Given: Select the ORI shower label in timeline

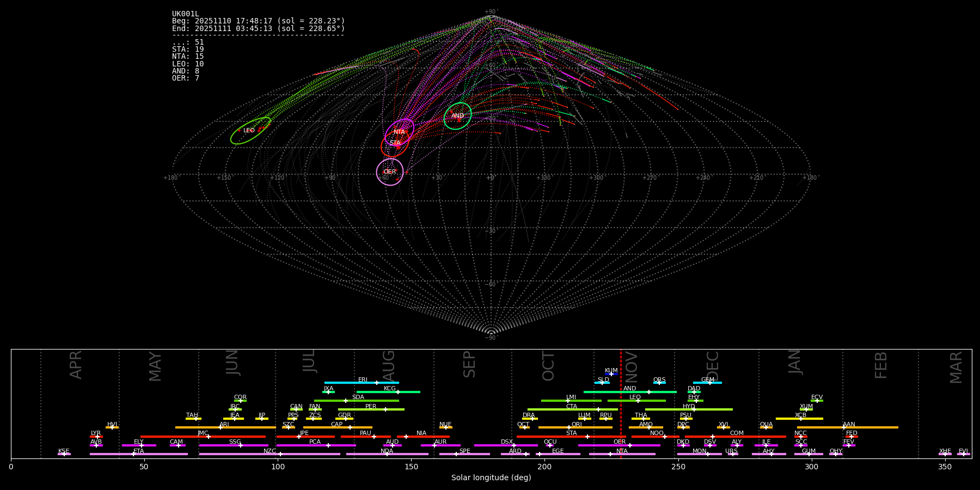Looking at the screenshot, I should (x=577, y=424).
